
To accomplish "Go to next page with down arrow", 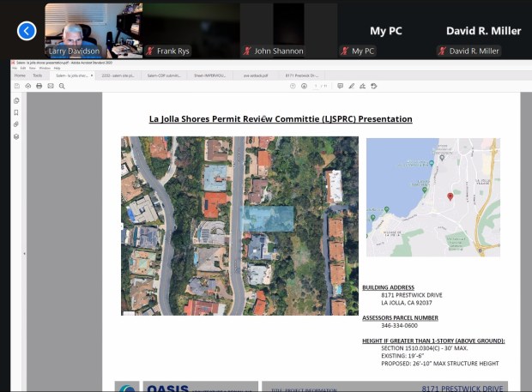I will pyautogui.click(x=304, y=86).
